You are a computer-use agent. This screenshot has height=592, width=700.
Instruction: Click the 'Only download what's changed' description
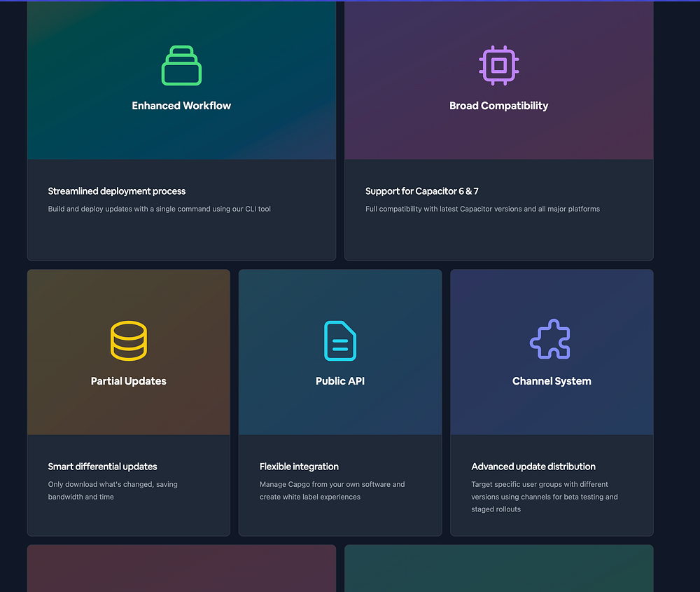(113, 490)
